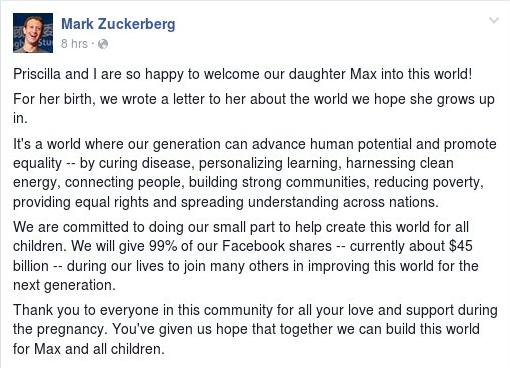This screenshot has height=368, width=510.
Task: Click the paragraph welcoming daughter Max
Action: pyautogui.click(x=243, y=74)
